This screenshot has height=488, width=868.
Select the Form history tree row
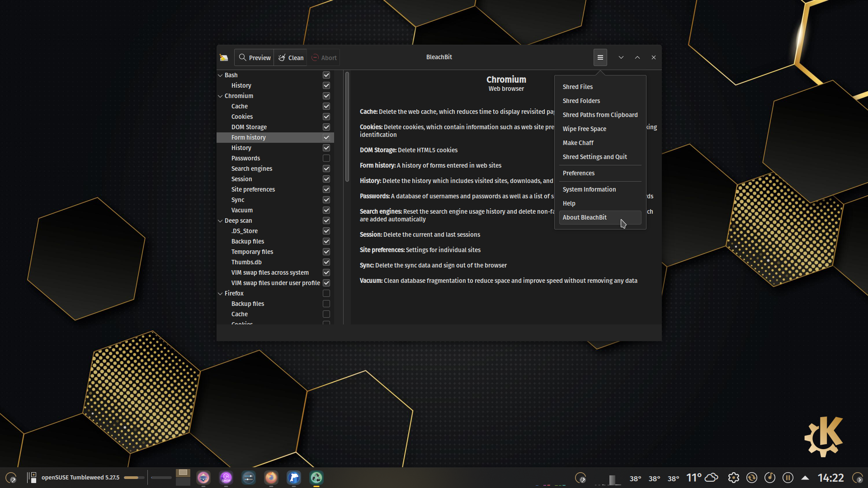(x=275, y=137)
